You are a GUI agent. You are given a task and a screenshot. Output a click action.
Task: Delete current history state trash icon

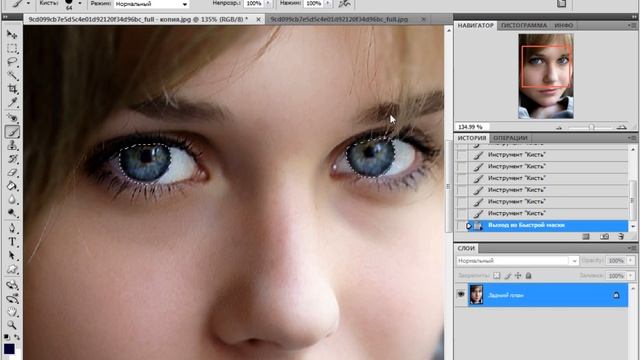[621, 237]
